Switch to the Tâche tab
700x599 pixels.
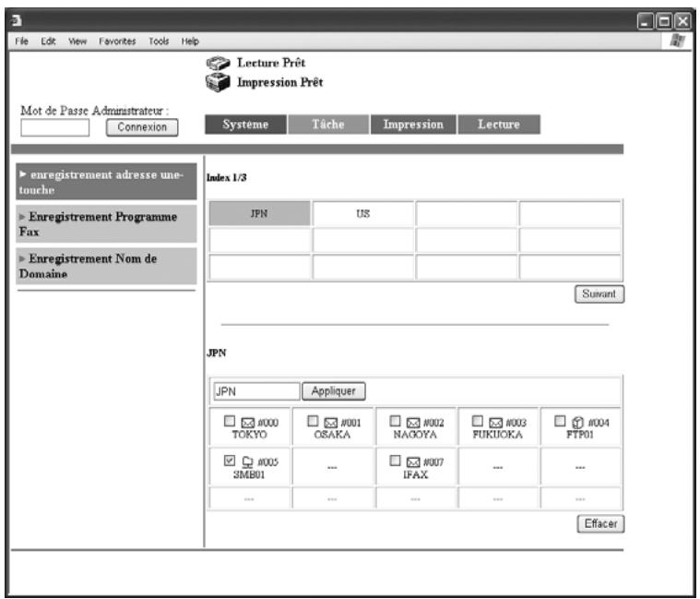tap(328, 125)
